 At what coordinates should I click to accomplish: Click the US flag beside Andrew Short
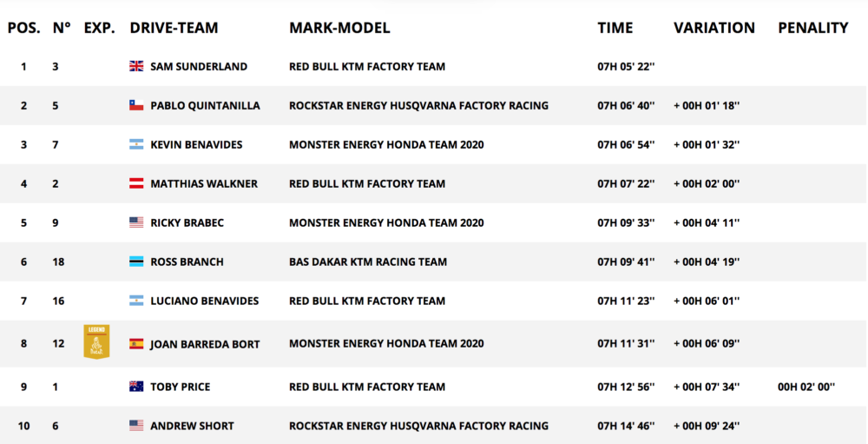point(136,426)
